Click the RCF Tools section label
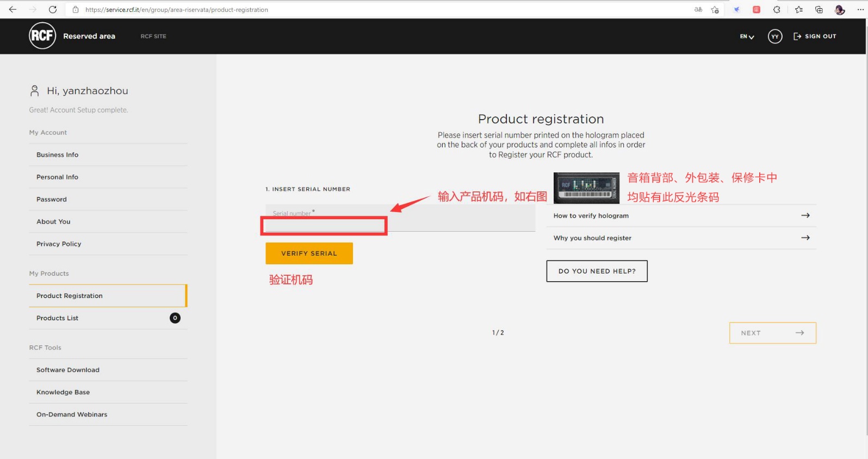The height and width of the screenshot is (459, 868). 45,348
